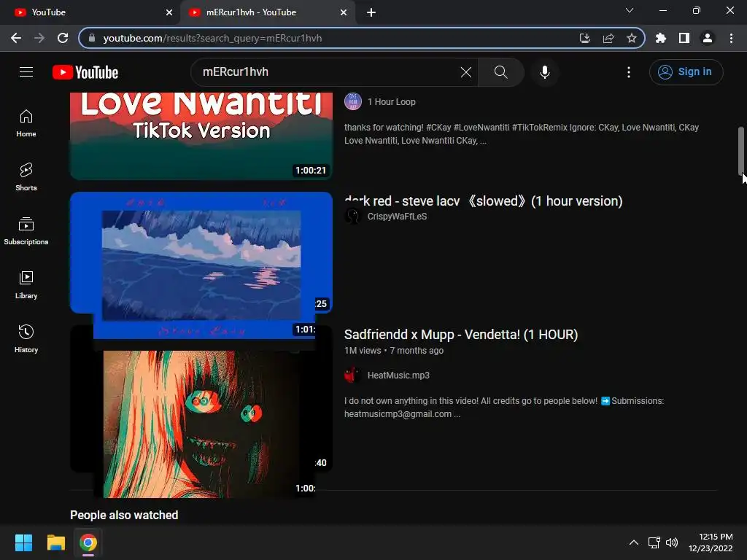Image resolution: width=747 pixels, height=560 pixels.
Task: View site information lock icon
Action: click(92, 38)
